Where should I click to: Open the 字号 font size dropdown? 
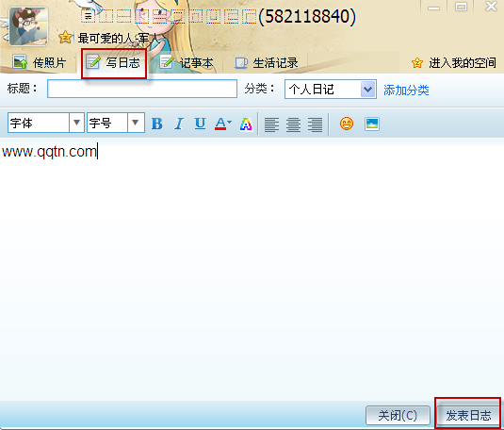click(x=136, y=123)
